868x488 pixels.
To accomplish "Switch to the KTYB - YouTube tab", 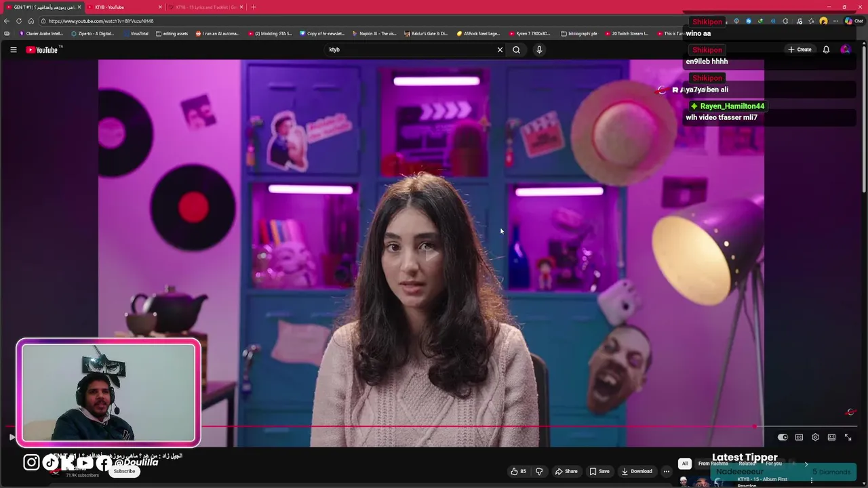I will 125,7.
